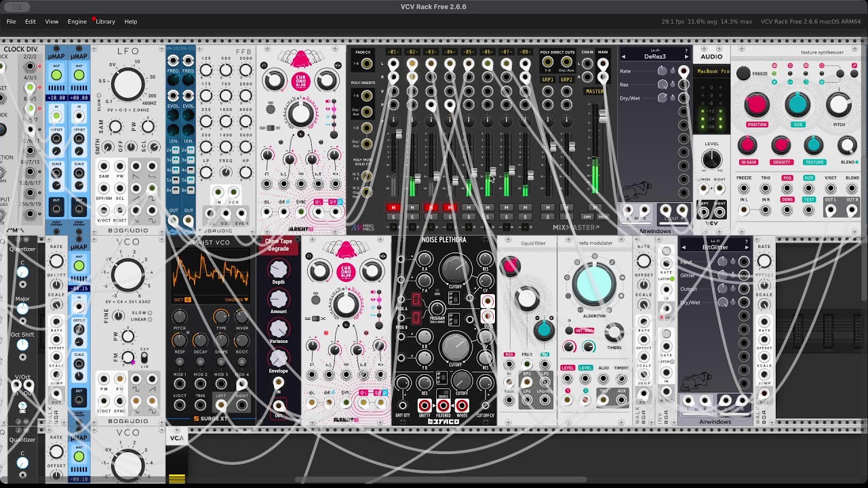
Task: Click the POSITION knob on texture synthesizer
Action: 757,105
